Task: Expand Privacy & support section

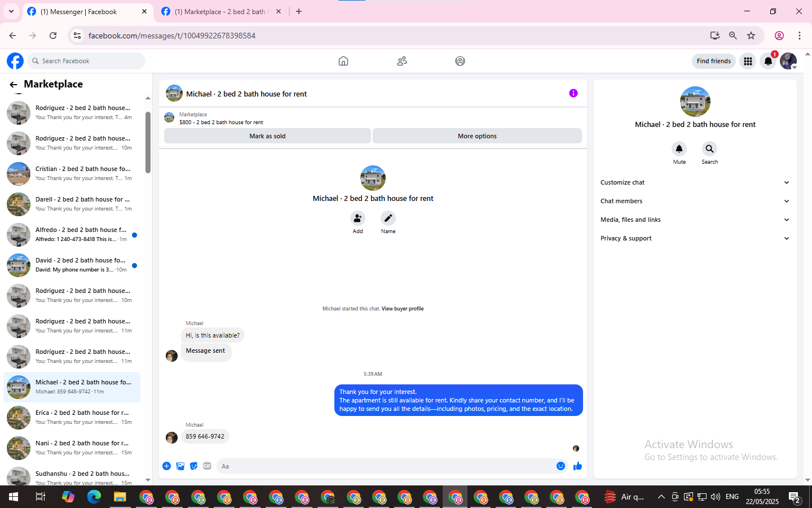Action: click(x=695, y=238)
